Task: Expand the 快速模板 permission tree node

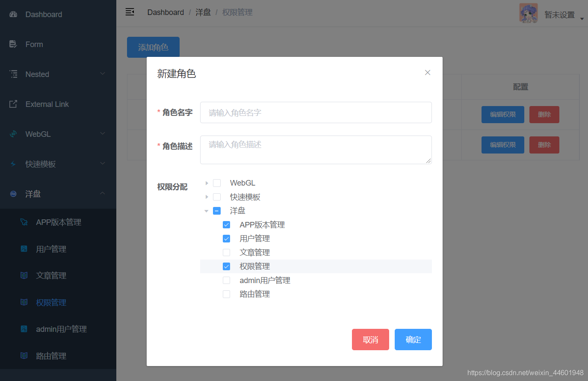Action: pyautogui.click(x=207, y=197)
